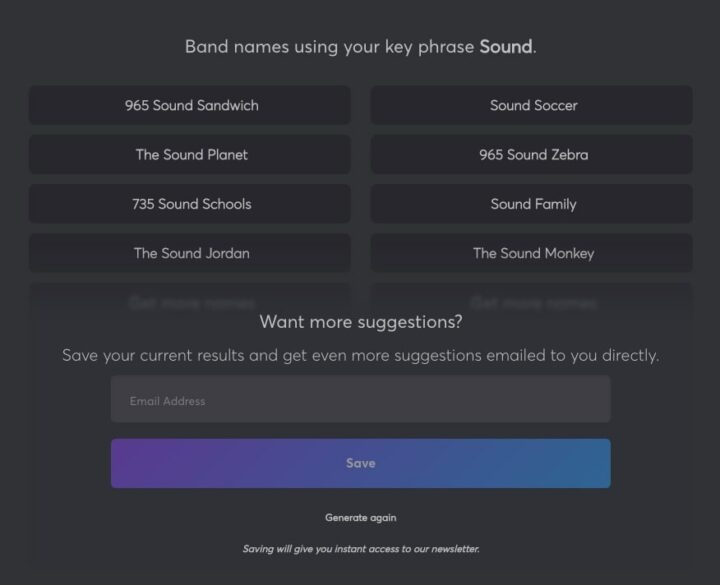Select the 965 Sound Zebra name
The image size is (720, 585).
click(533, 155)
